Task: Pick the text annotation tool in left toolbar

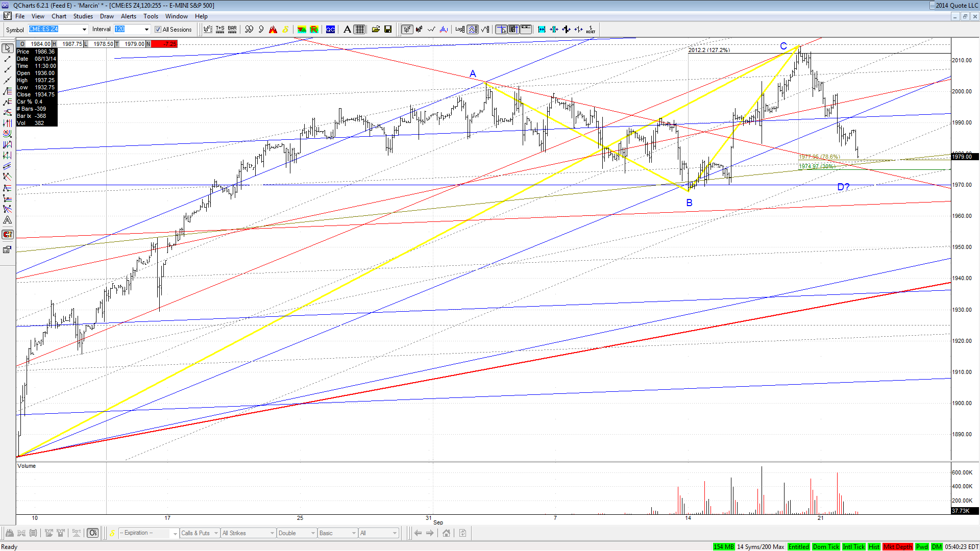Action: click(x=7, y=220)
